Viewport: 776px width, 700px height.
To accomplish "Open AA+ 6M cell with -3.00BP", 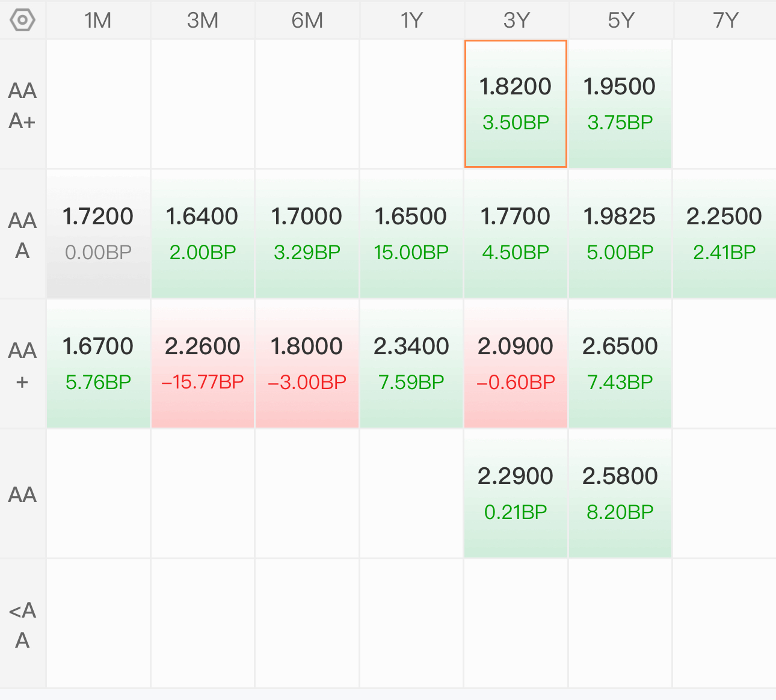I will (x=307, y=364).
